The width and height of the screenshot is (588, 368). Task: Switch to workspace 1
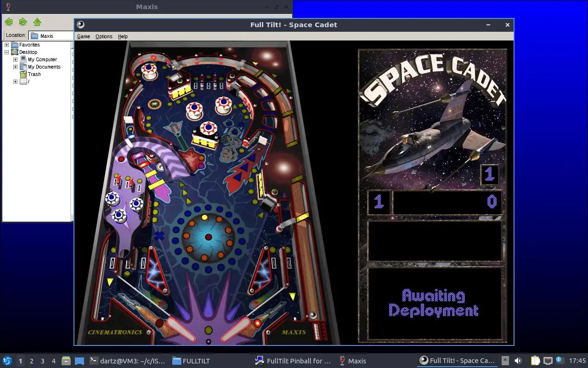pyautogui.click(x=20, y=361)
